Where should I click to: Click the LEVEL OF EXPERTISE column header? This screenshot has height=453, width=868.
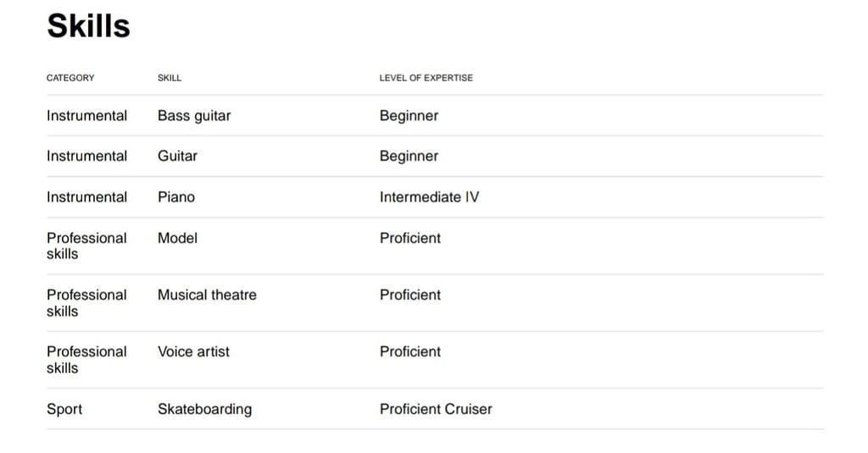click(426, 78)
